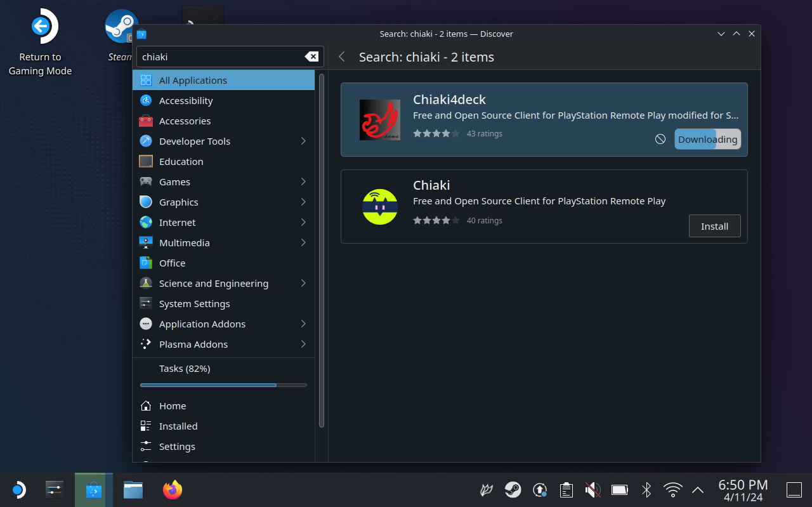Click the Tasks progress bar

point(223,385)
